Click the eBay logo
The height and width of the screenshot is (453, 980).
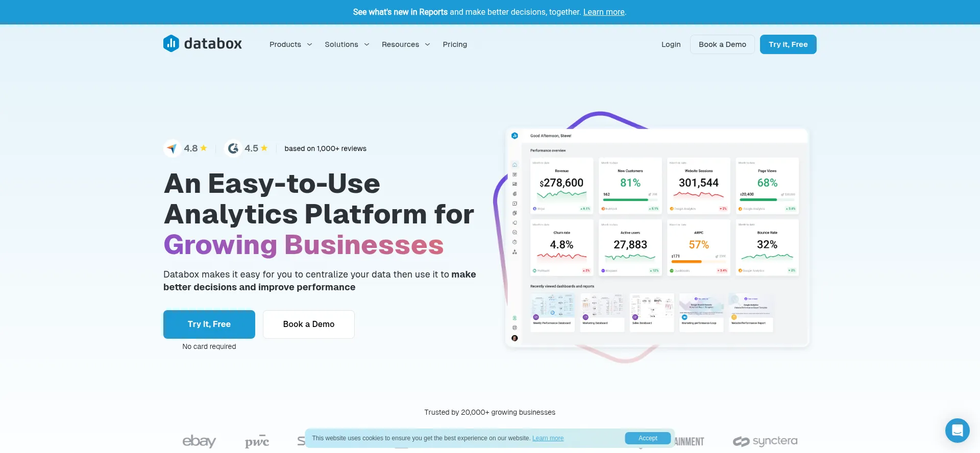point(199,441)
